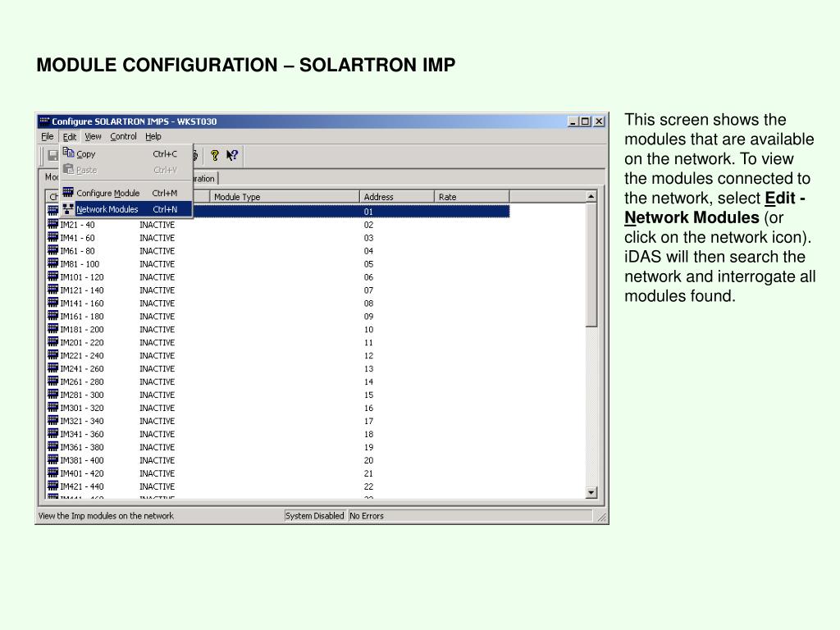
Task: Click the module icon beside IM121 - 140
Action: 52,290
